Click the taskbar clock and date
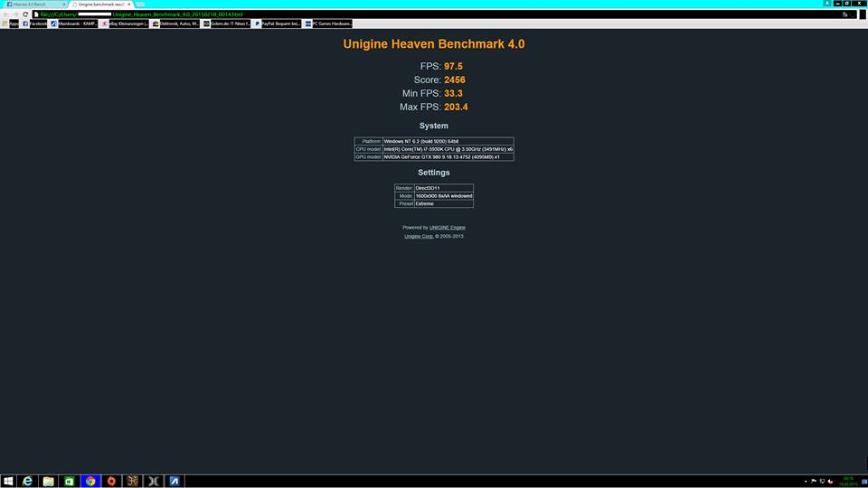Viewport: 868px width, 488px height. (x=848, y=482)
